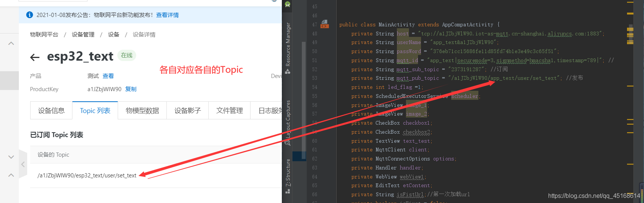Navigate to 设备 in the breadcrumb
The height and width of the screenshot is (203, 644).
point(114,34)
